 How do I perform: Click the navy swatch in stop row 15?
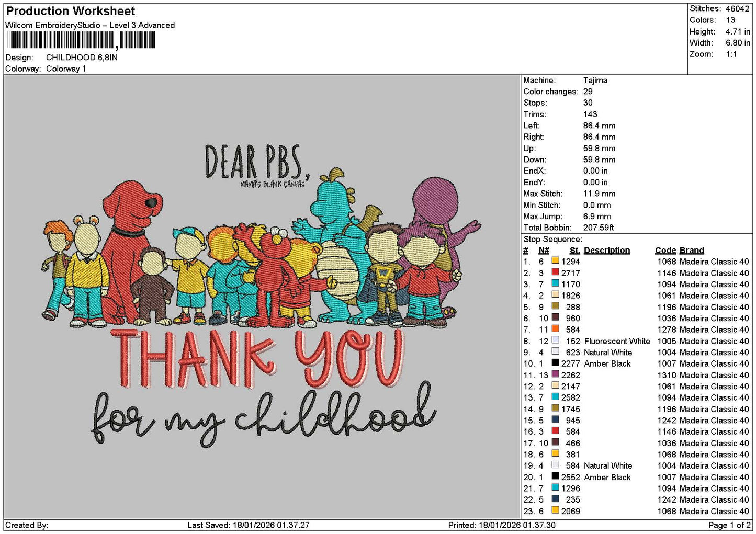pos(555,420)
